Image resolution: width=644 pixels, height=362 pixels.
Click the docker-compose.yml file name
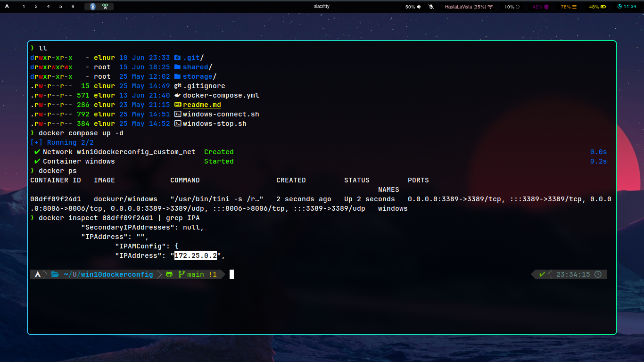(x=221, y=95)
